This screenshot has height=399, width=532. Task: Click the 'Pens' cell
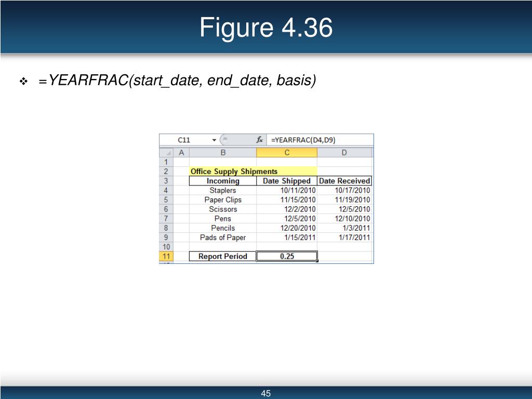(223, 219)
